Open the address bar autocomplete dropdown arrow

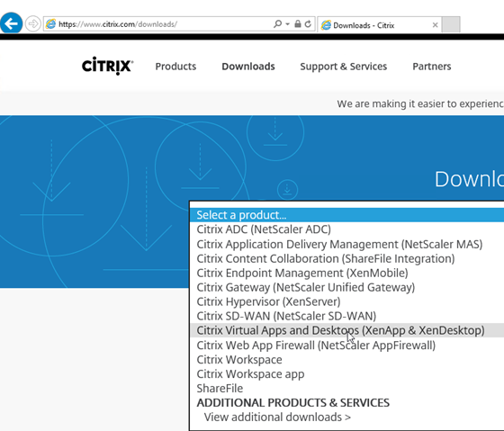[287, 24]
